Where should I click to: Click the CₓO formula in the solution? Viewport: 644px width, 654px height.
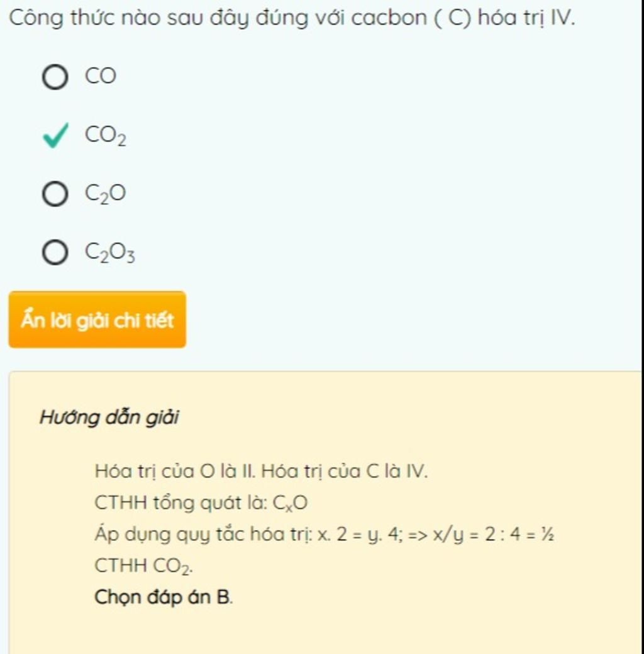291,504
